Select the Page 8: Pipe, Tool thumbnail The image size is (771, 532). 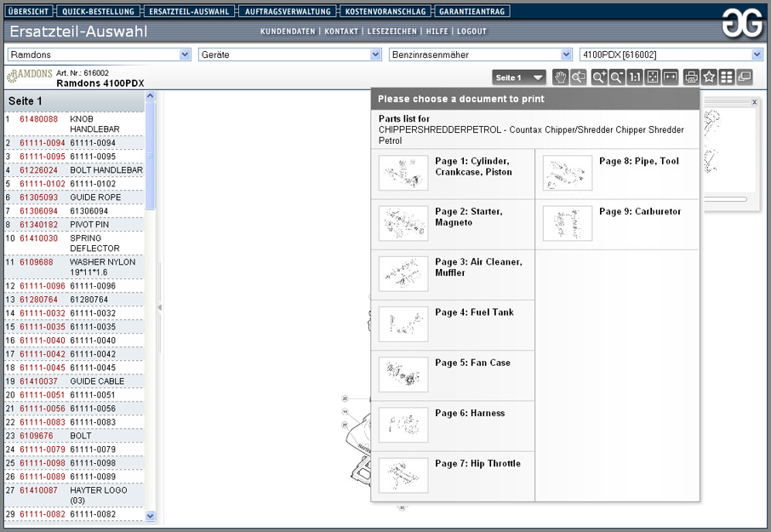[x=568, y=173]
